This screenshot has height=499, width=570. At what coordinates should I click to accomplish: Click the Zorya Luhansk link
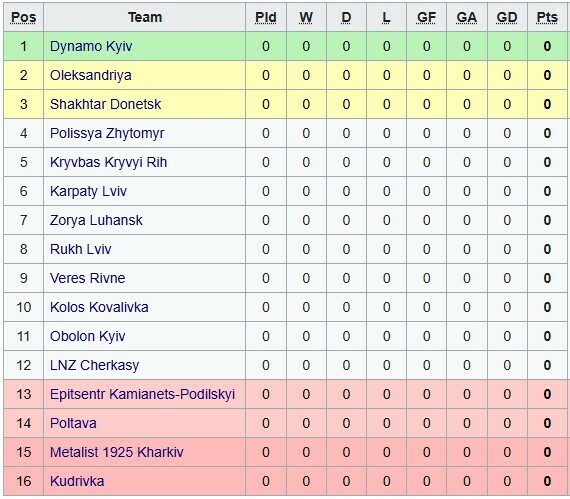96,221
